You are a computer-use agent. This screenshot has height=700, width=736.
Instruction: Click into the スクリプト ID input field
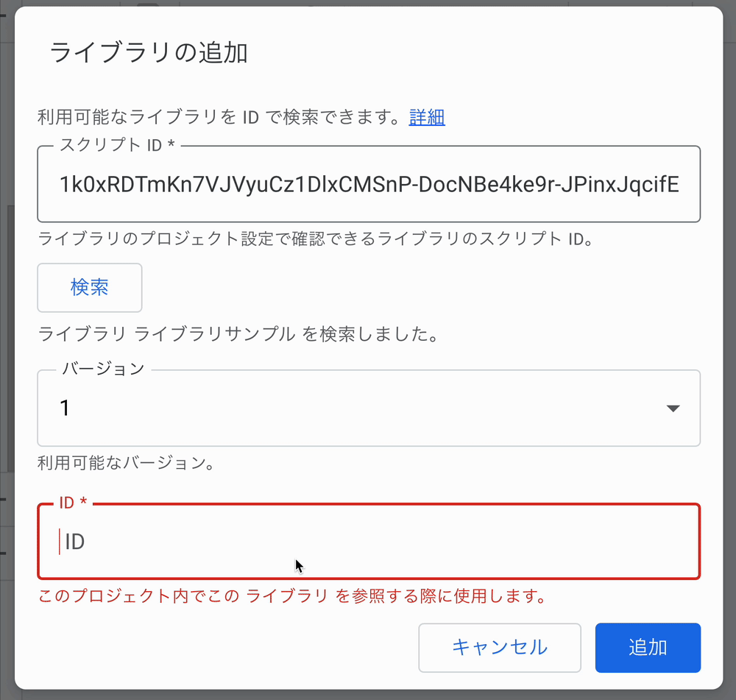[369, 184]
